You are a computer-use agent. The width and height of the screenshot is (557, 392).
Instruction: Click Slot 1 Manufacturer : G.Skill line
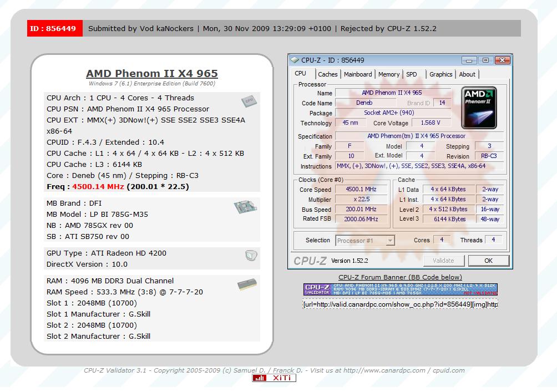[98, 314]
